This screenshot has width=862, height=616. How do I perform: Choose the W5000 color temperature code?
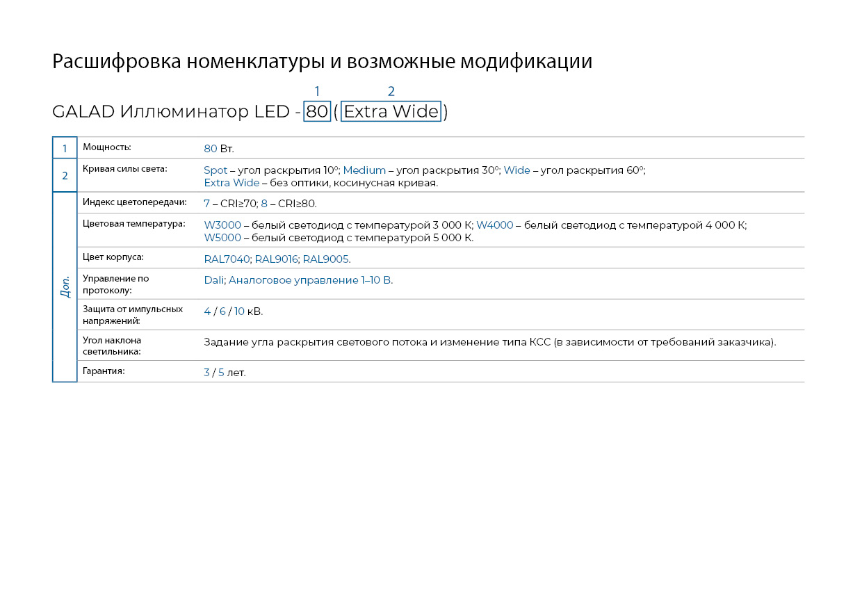pyautogui.click(x=222, y=238)
